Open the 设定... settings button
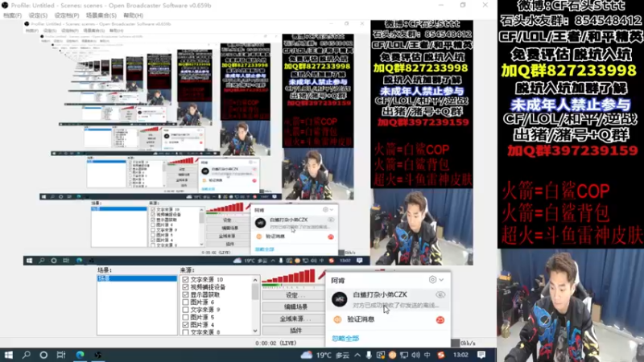This screenshot has height=362, width=644. click(294, 295)
